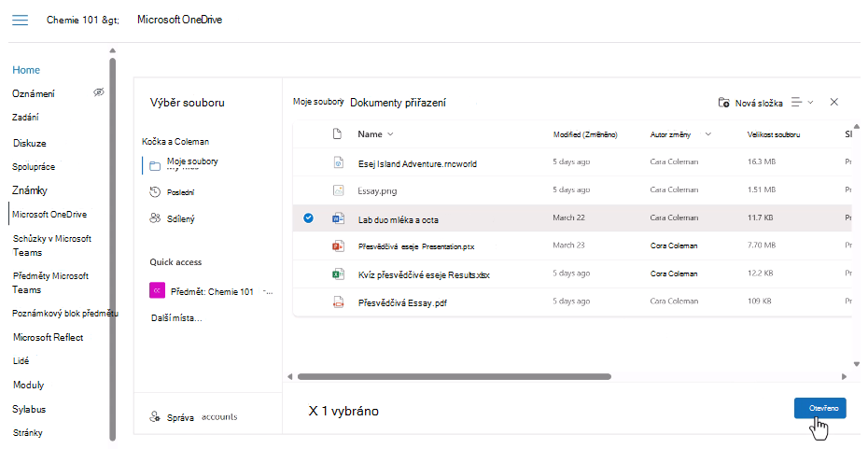Click the horizontal scrollbar thumb in file list
Viewport: 868px width, 449px height.
454,376
